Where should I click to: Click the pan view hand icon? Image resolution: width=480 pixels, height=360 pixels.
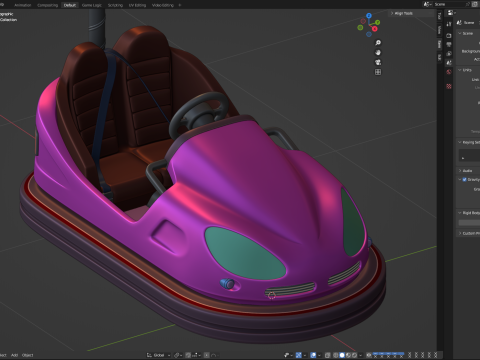[x=378, y=52]
